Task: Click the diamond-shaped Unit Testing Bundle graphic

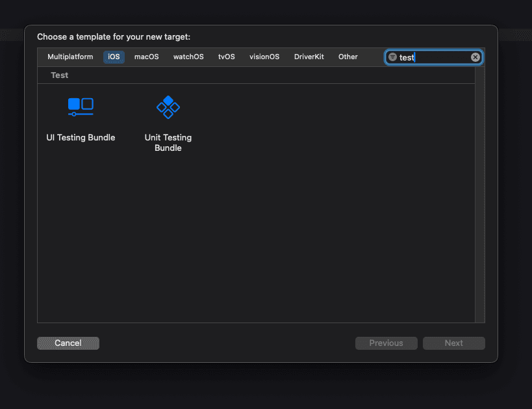Action: [168, 107]
